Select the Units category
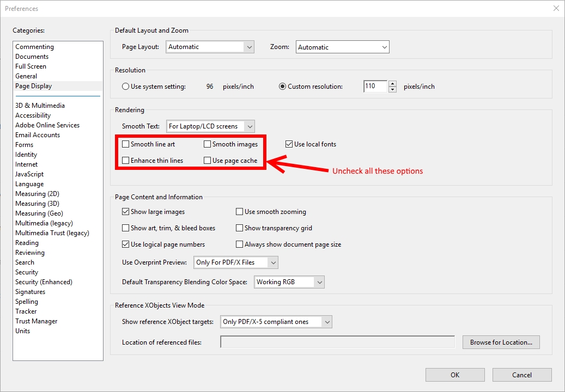Viewport: 565px width, 392px height. (x=23, y=331)
